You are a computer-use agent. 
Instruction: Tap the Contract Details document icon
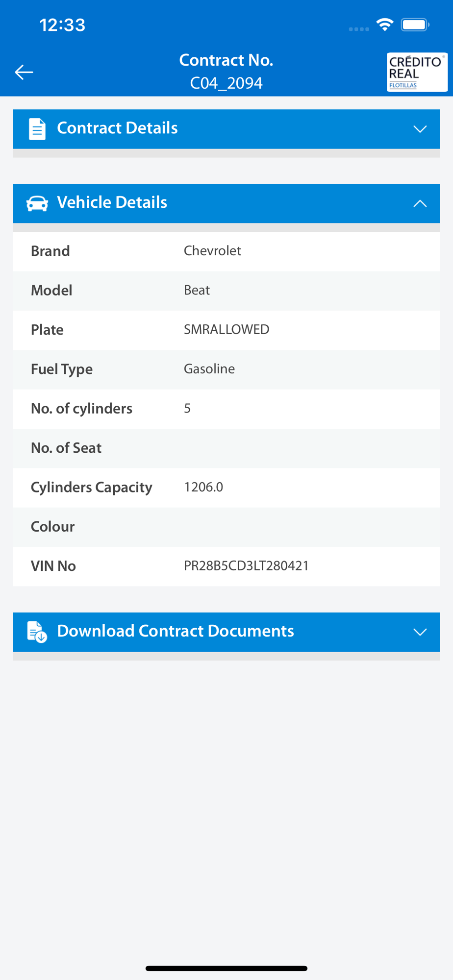[x=37, y=129]
